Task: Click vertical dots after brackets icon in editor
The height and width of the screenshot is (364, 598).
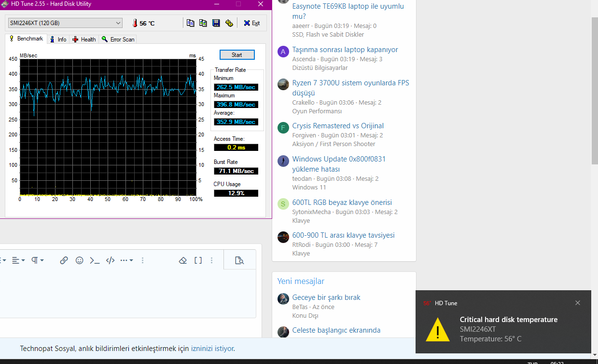Action: pyautogui.click(x=211, y=260)
